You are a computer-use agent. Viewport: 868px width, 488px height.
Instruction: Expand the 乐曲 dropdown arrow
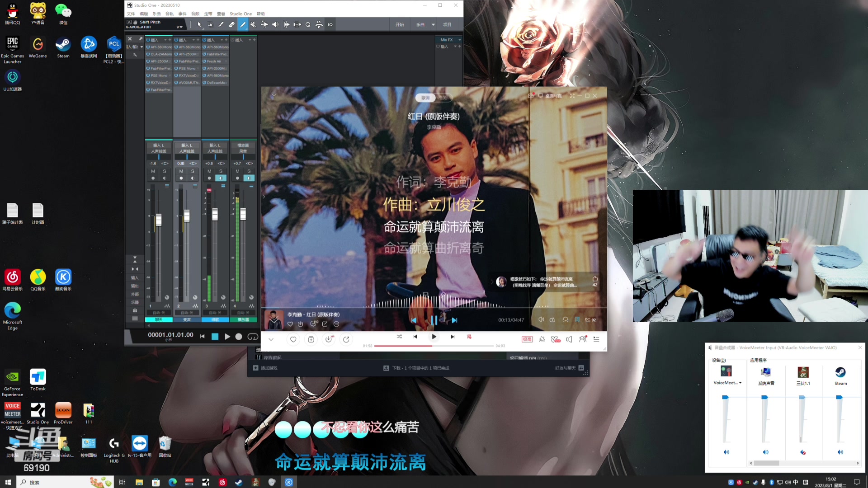(x=433, y=24)
